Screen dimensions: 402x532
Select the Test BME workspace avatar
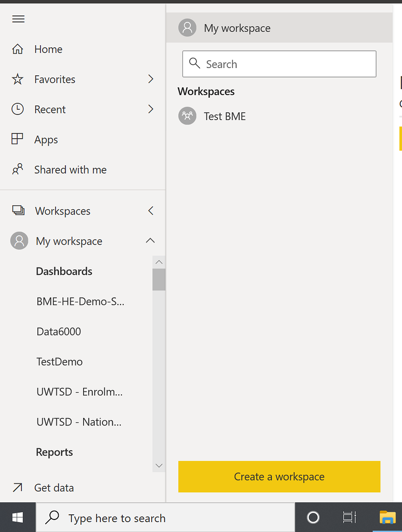pos(187,116)
